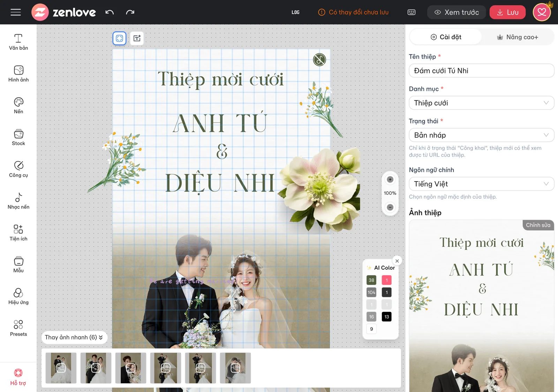
Task: Click the redo arrow
Action: [x=130, y=12]
